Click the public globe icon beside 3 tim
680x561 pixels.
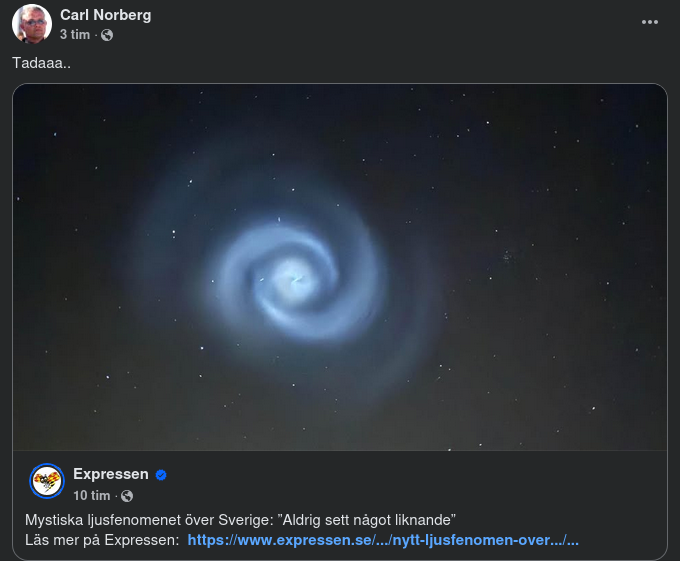click(x=107, y=35)
